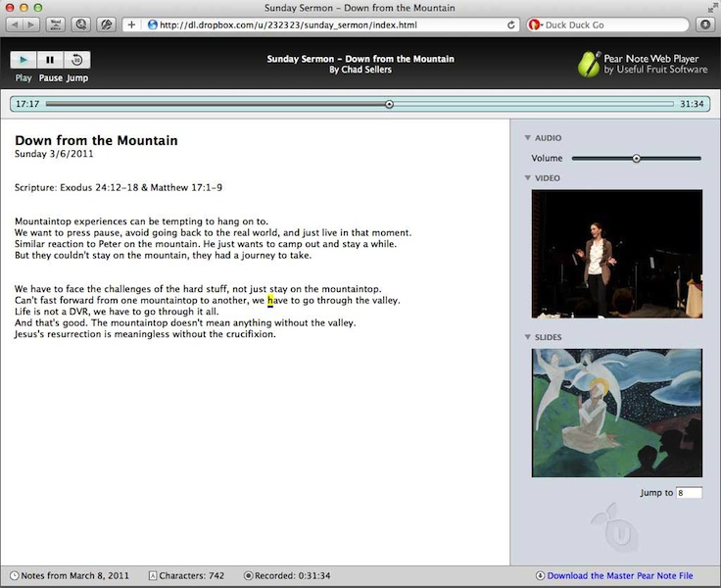Click the Play button in the player
This screenshot has height=588, width=721.
(x=24, y=60)
